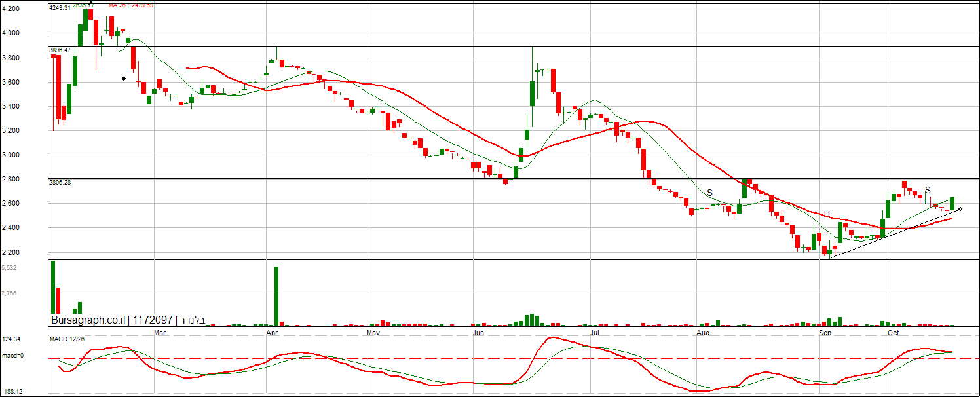Screen dimensions: 980x397
Task: Select the S annotation in early August
Action: click(709, 193)
